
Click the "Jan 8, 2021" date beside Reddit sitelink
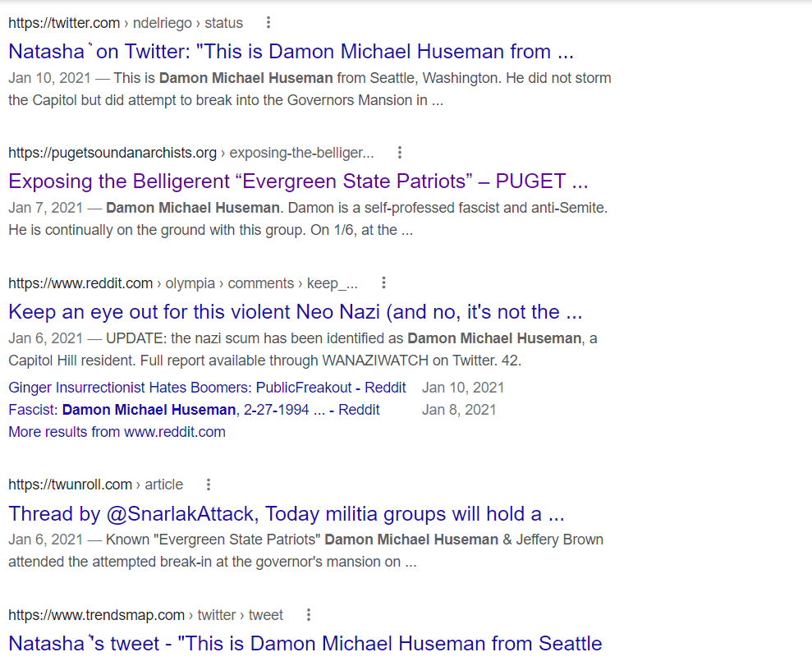[x=459, y=410]
